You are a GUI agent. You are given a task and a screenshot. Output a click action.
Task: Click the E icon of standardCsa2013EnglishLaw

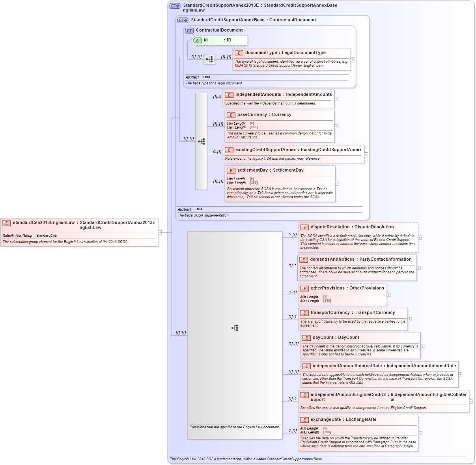[6, 222]
